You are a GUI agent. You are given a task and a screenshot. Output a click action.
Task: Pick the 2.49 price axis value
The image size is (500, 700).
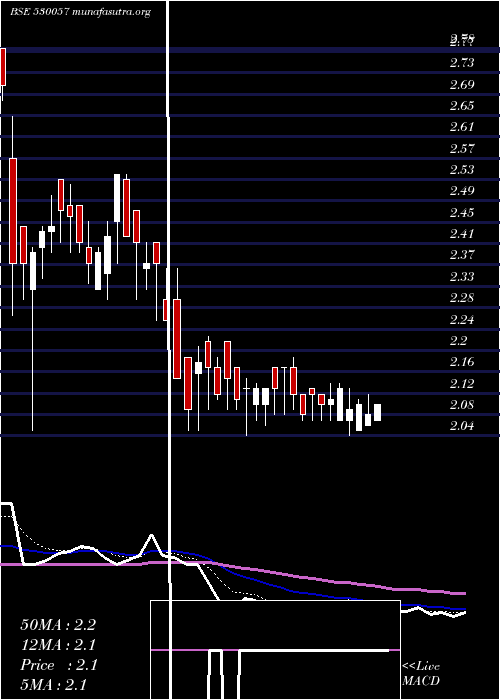tap(462, 191)
